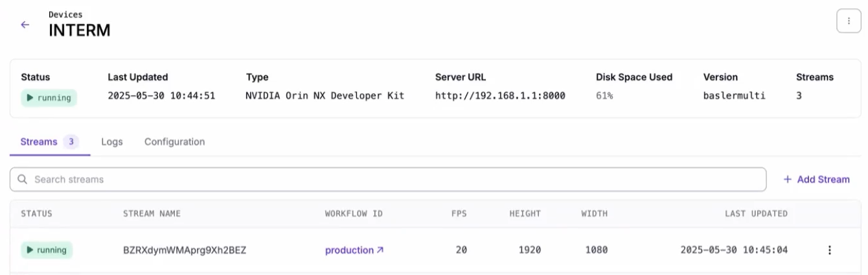Screen dimensions: 868x275
Task: Go back using the purple arrow
Action: [x=25, y=25]
